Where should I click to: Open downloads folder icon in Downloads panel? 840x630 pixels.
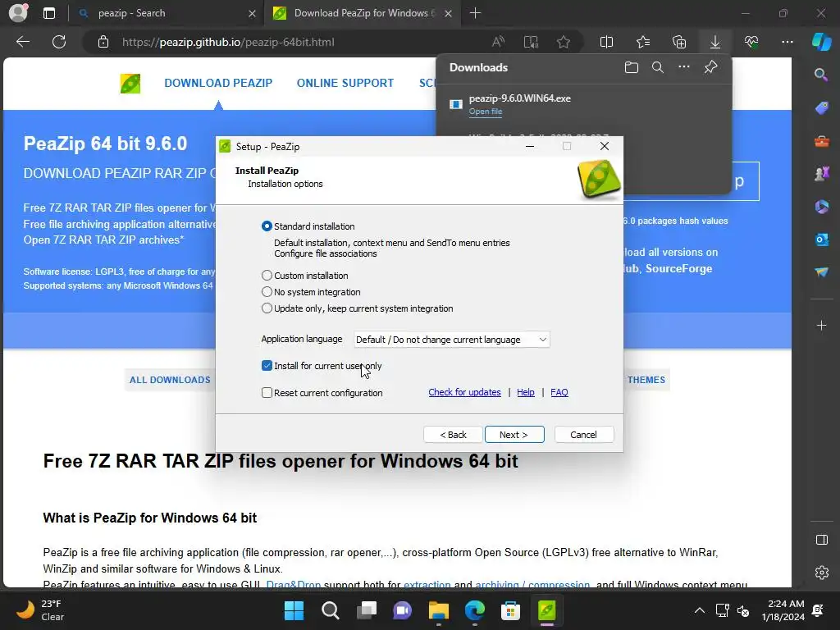632,67
